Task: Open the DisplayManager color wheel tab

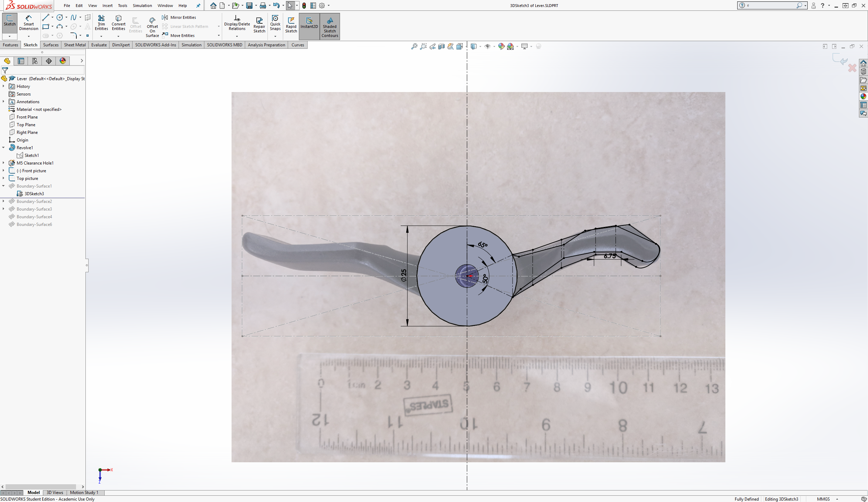Action: 63,61
